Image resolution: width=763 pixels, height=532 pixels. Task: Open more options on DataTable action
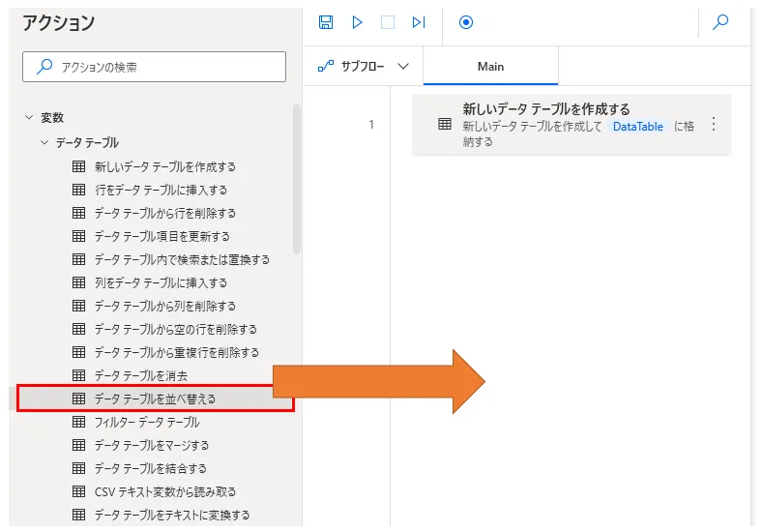pos(714,124)
